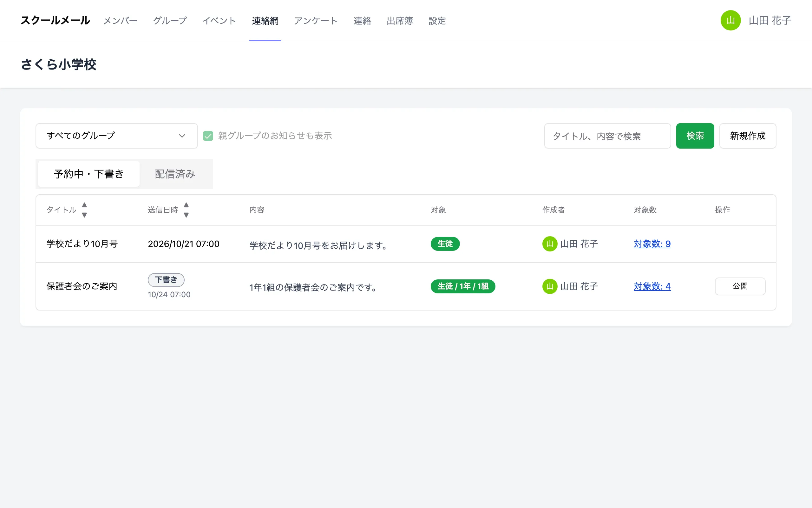Focus the タイトル、内容で検索 search field
Image resolution: width=812 pixels, height=508 pixels.
tap(607, 136)
